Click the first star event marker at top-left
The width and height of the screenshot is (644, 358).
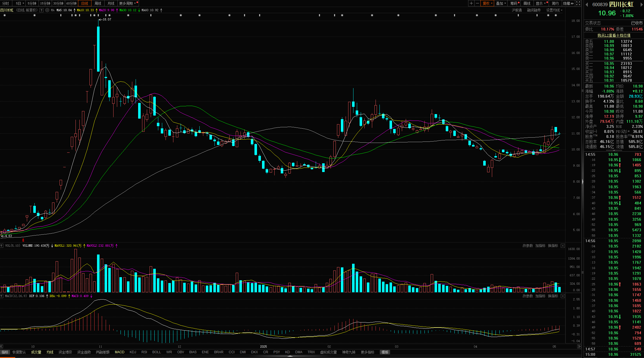4,15
